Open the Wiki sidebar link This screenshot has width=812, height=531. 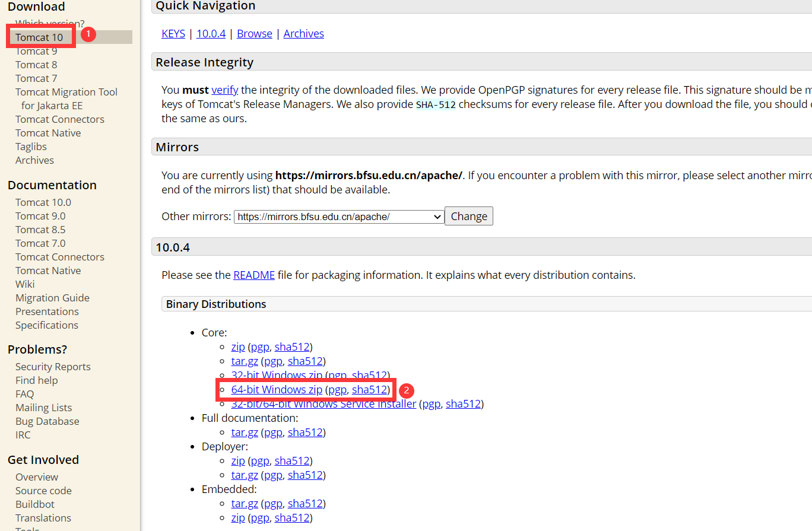[x=25, y=284]
